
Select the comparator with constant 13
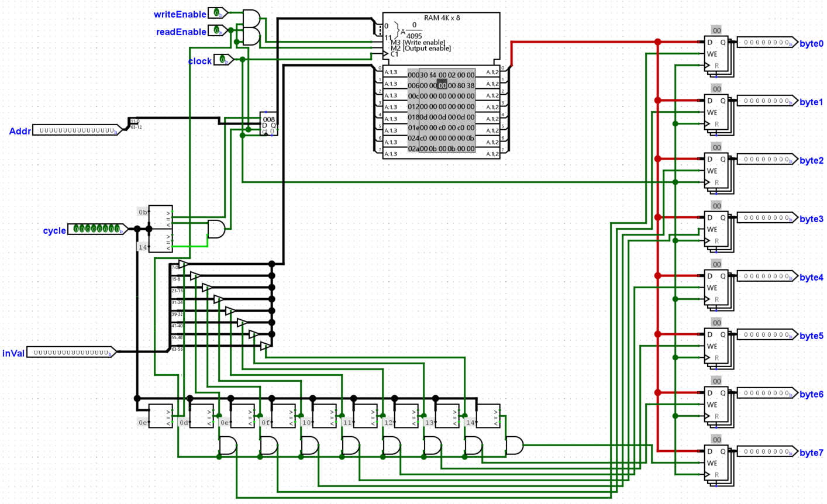pos(447,416)
